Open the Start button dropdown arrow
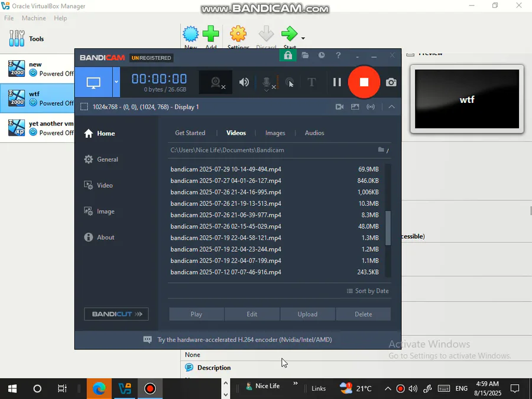This screenshot has height=399, width=532. (303, 38)
